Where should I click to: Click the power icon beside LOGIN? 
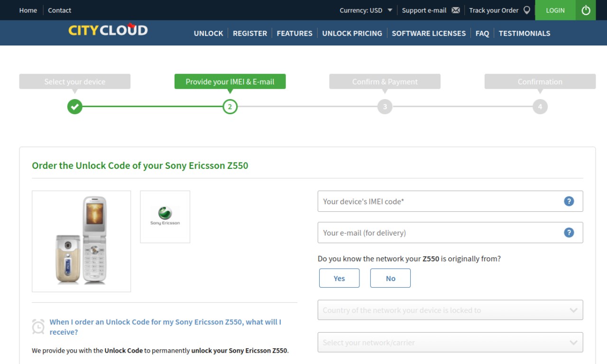click(586, 10)
